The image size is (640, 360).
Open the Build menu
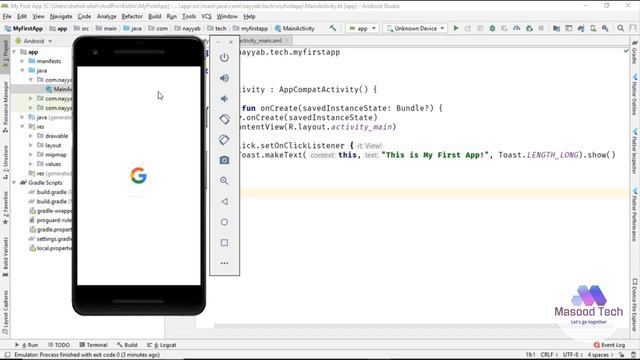[154, 16]
